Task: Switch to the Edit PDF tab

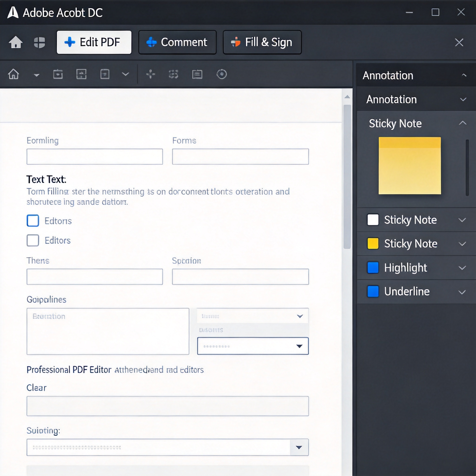Action: (94, 42)
